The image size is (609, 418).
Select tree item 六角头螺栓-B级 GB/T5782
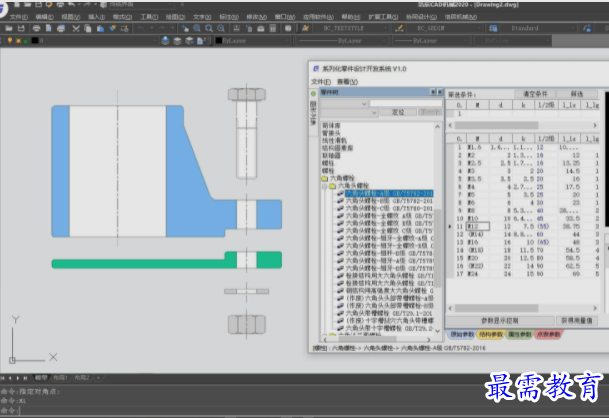[389, 201]
